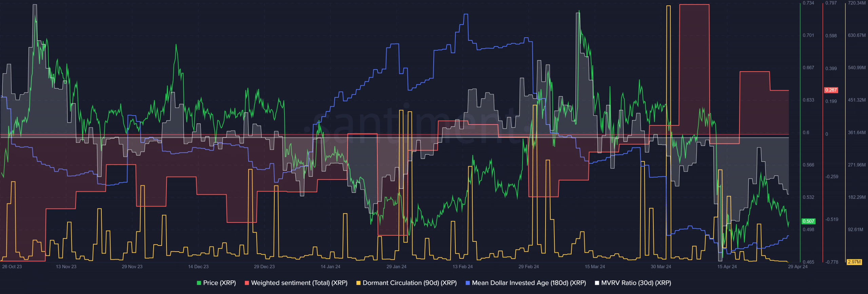Click the 451.32M circulation axis value

pos(857,100)
